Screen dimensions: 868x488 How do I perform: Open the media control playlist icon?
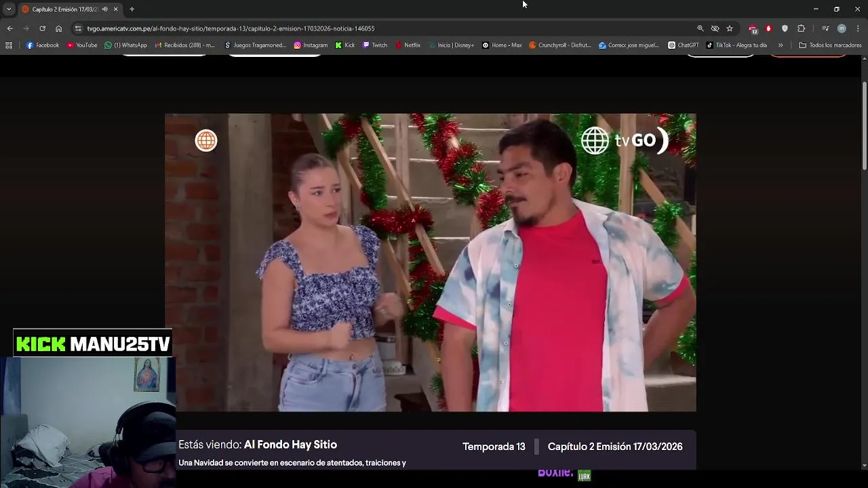click(825, 28)
